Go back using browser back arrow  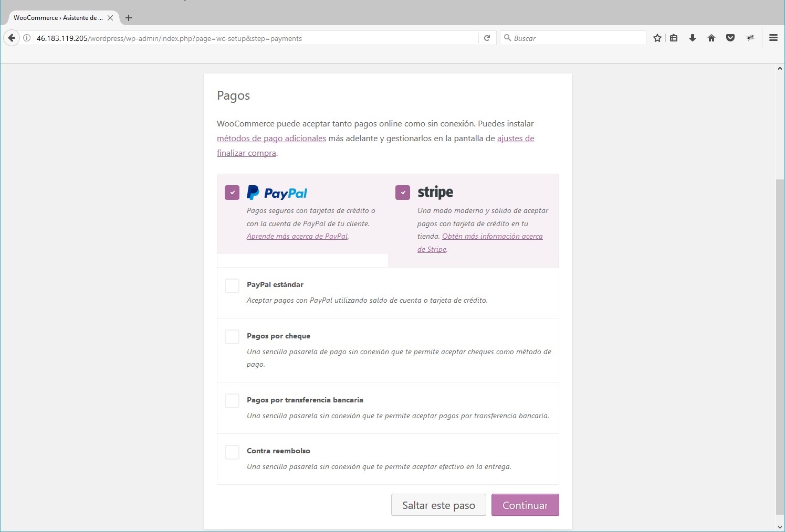12,38
